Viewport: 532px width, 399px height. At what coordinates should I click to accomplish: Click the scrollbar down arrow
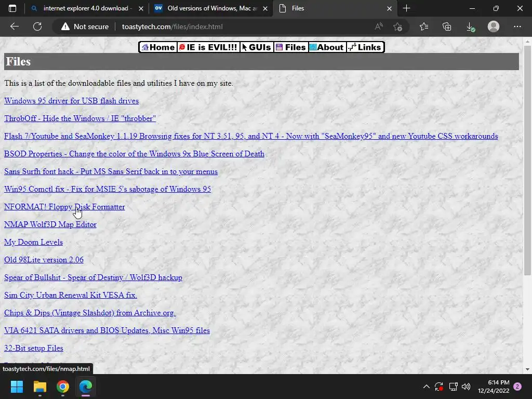click(x=527, y=369)
